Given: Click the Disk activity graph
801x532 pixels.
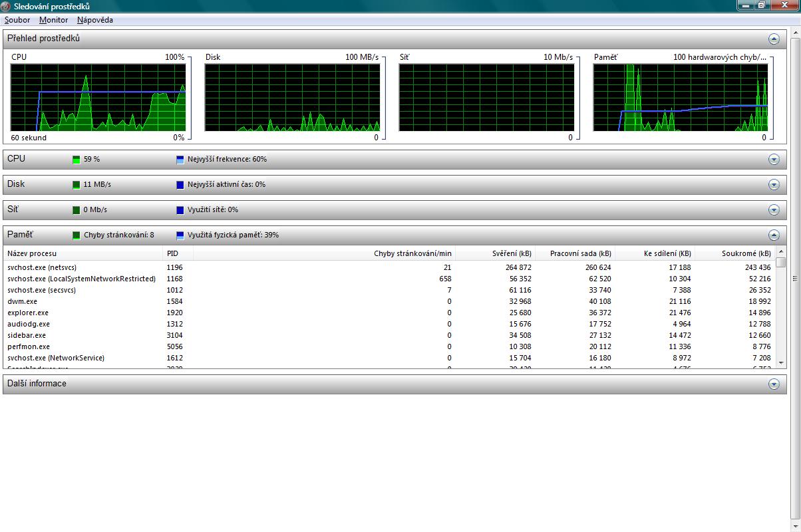Looking at the screenshot, I should 292,98.
